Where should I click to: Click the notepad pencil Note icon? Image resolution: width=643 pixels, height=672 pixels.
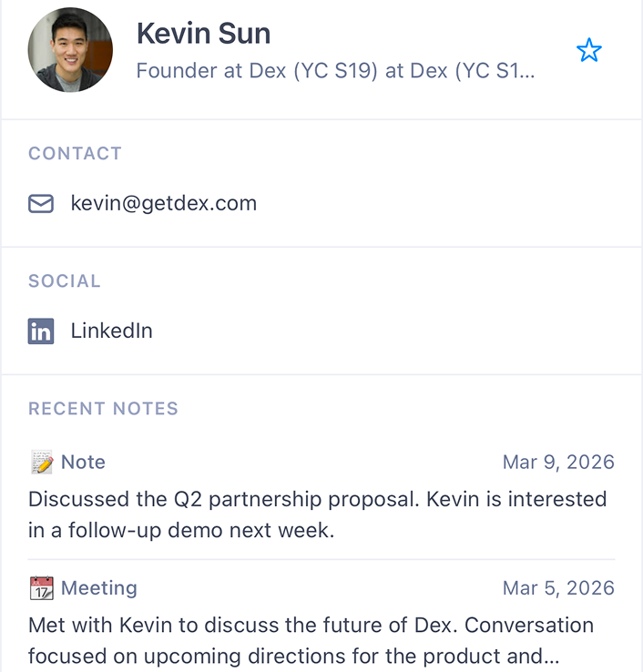point(41,463)
